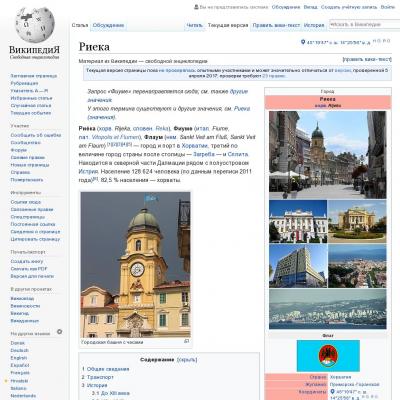Viewport: 400px width, 400px height.
Task: Open language settings via the gear icon
Action: pyautogui.click(x=60, y=332)
